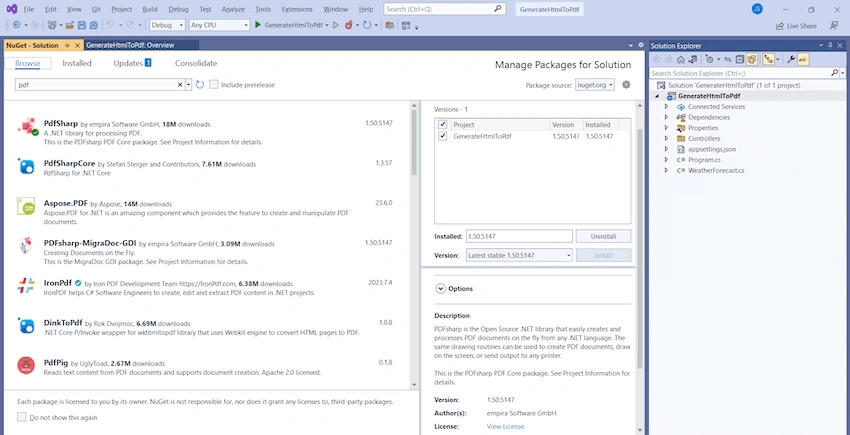Open the search history dropdown arrow next to pdf

coord(188,85)
